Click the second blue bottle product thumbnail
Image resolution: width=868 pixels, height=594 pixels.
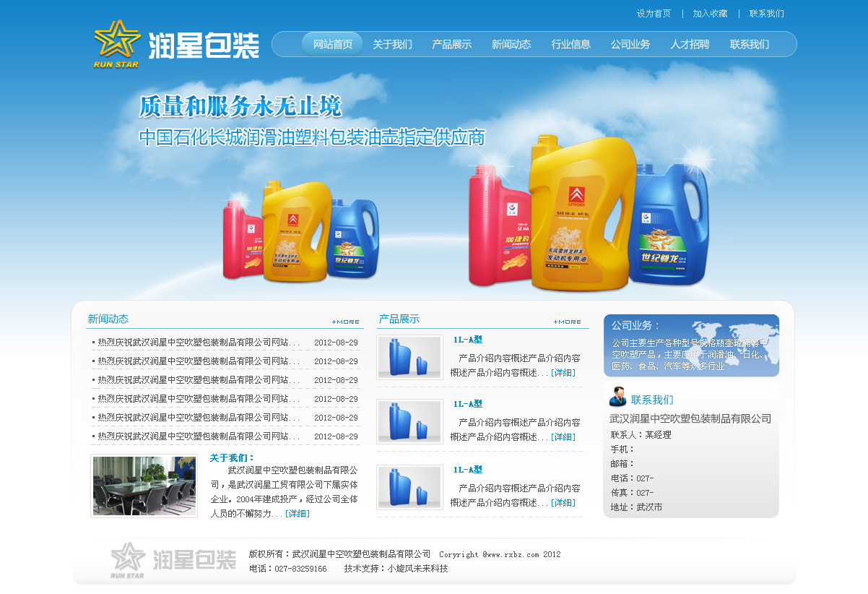(409, 421)
